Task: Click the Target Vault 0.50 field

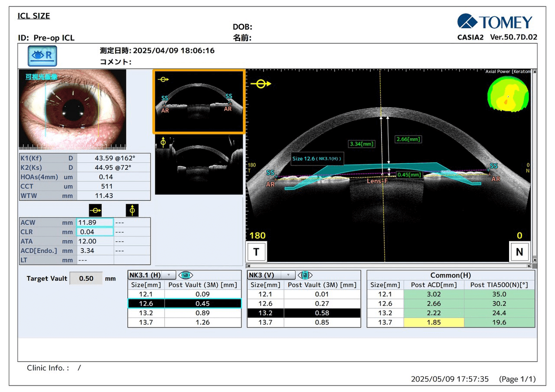Action: 86,279
